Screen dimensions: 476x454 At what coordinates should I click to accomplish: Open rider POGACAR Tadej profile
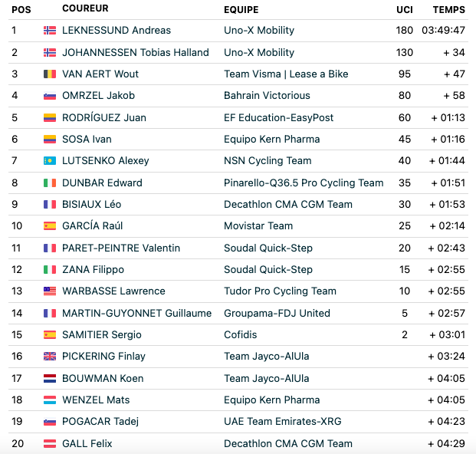click(x=100, y=422)
